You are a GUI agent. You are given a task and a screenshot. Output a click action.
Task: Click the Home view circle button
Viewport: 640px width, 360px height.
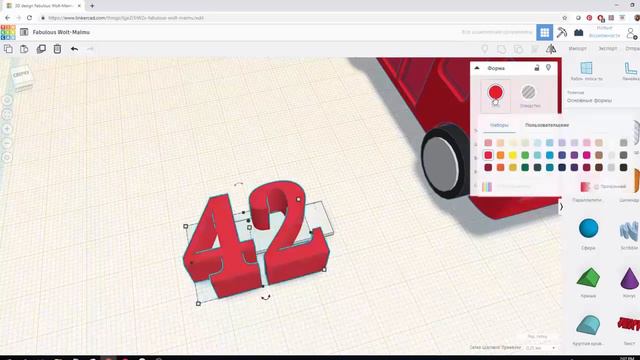(x=7, y=100)
